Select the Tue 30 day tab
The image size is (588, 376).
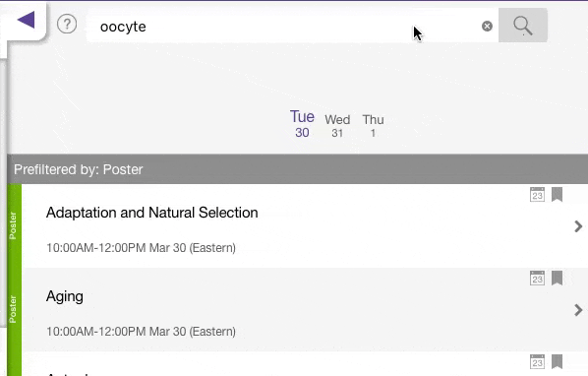302,124
